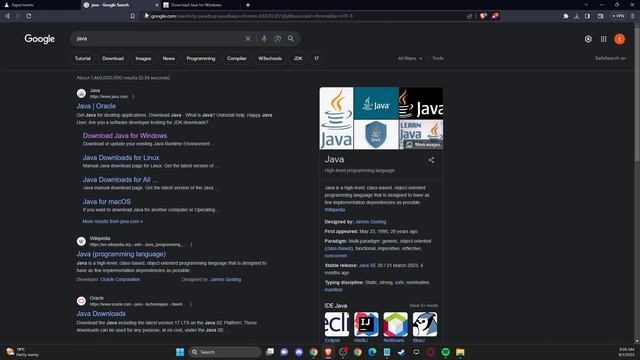The height and width of the screenshot is (360, 640).
Task: Select the Programming filter chip
Action: [201, 58]
